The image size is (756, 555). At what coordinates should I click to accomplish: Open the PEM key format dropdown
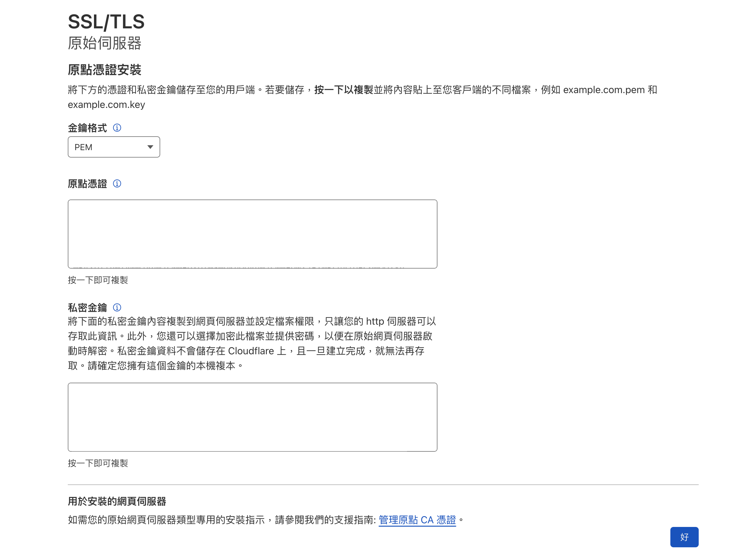[113, 147]
